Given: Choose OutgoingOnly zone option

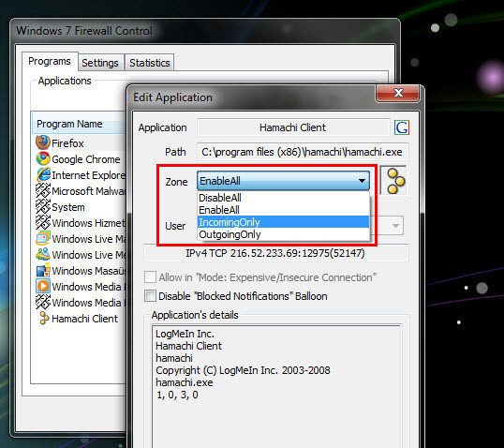Looking at the screenshot, I should (283, 234).
